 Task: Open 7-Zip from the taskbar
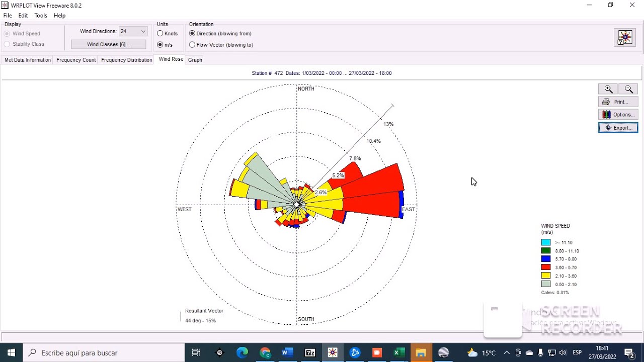pos(310,352)
